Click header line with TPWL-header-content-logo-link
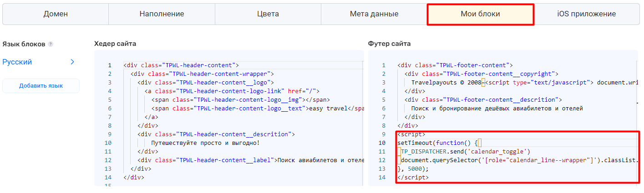 coord(232,91)
